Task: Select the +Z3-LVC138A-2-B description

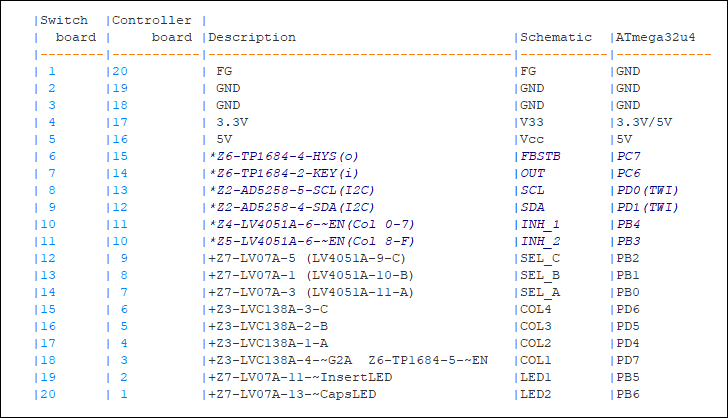Action: 268,327
